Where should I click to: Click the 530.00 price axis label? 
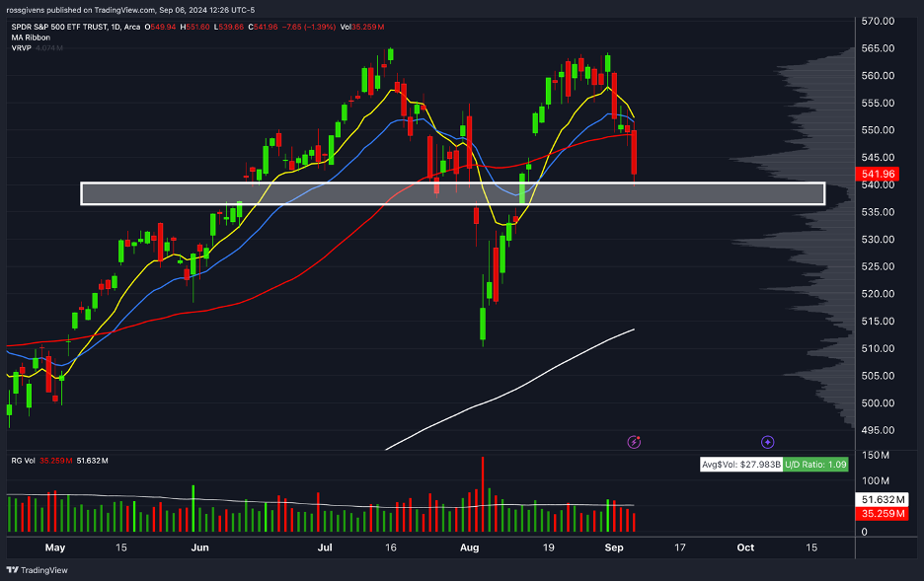click(878, 239)
